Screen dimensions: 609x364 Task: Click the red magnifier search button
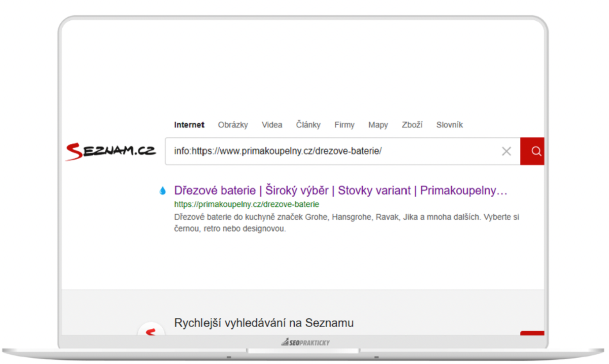coord(532,151)
